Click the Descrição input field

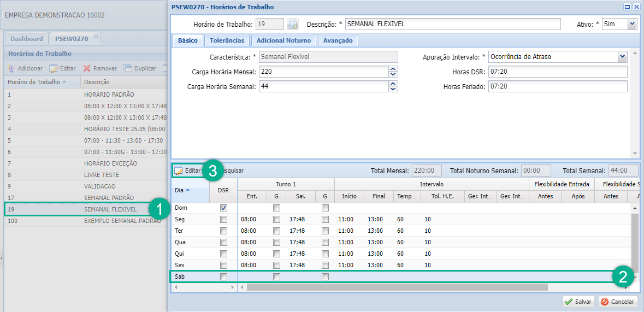pos(453,24)
